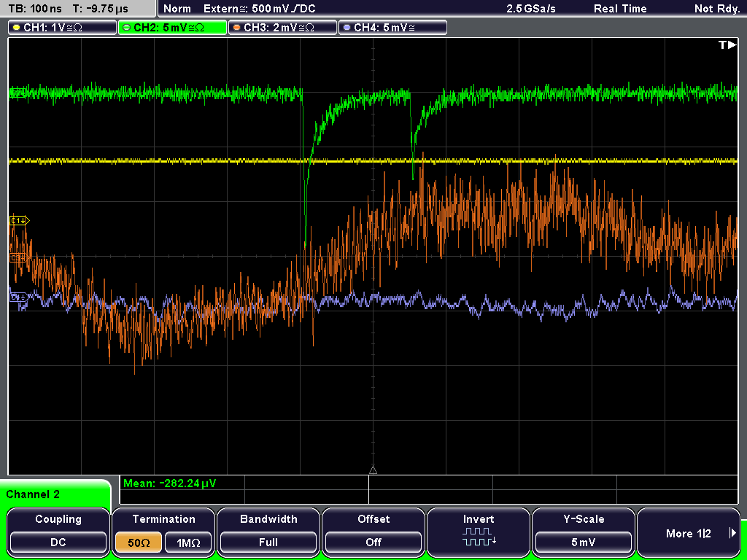Click the More page arrow icon

[732, 533]
